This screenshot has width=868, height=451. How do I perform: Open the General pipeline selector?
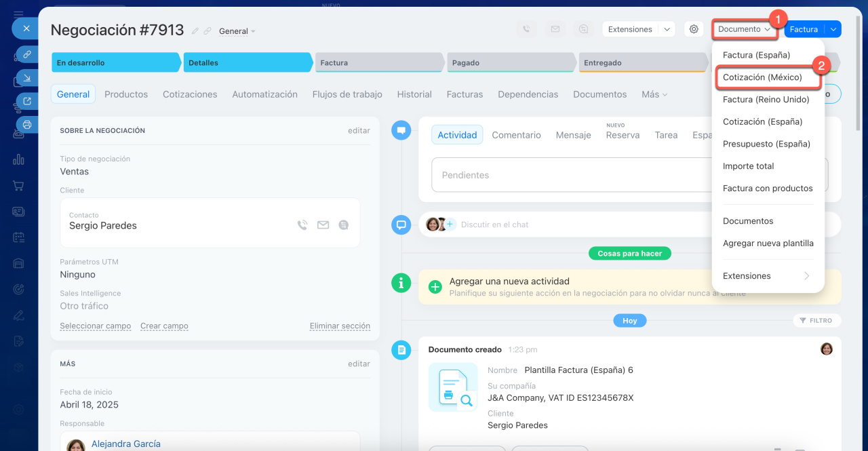tap(237, 31)
